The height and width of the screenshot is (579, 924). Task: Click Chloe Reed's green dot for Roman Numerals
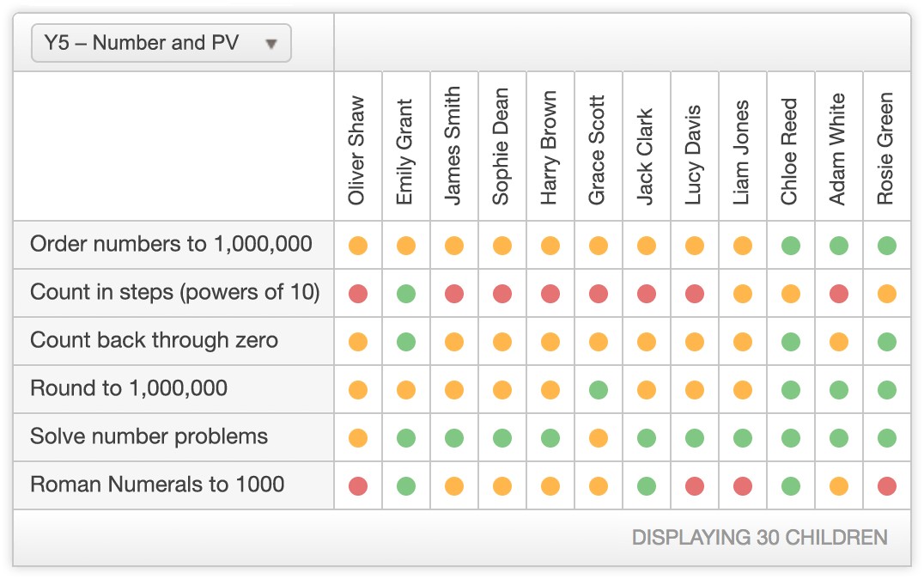click(791, 486)
